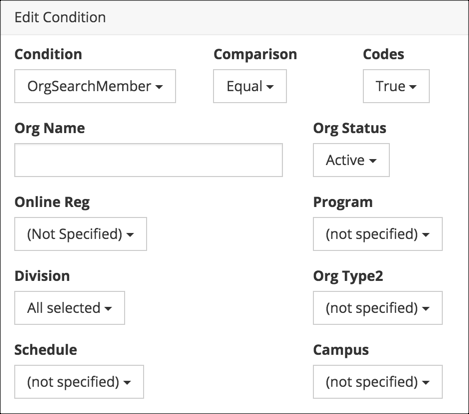Click the caret arrow next to Equal
Screen dimensions: 469x414
(x=270, y=87)
